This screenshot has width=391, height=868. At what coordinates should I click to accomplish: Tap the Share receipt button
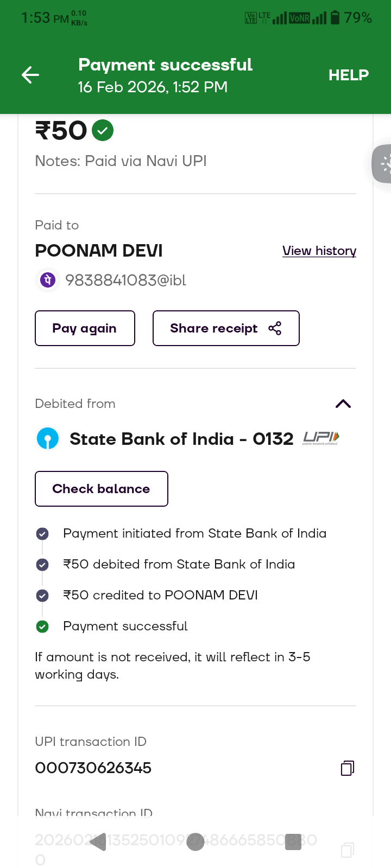(226, 328)
